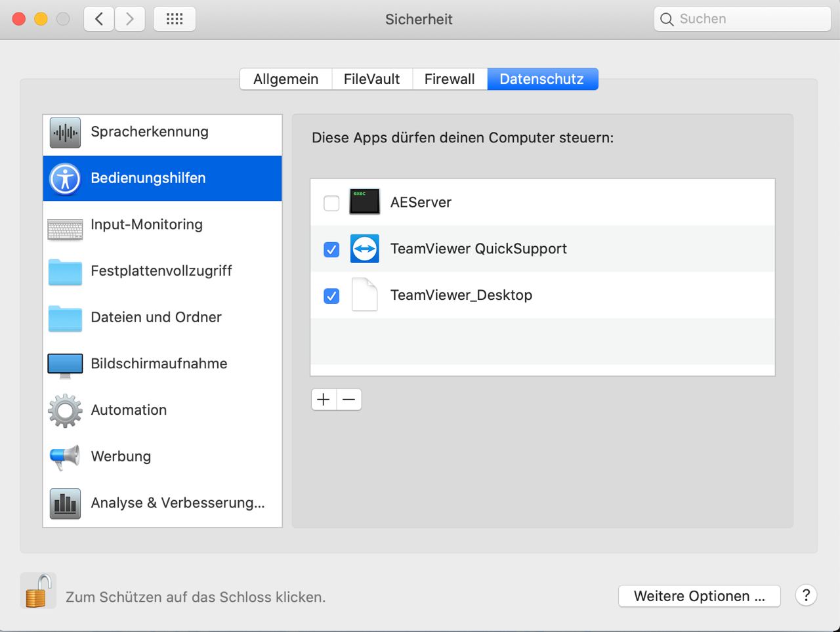Enable the AEServer checkbox
840x632 pixels.
coord(331,203)
